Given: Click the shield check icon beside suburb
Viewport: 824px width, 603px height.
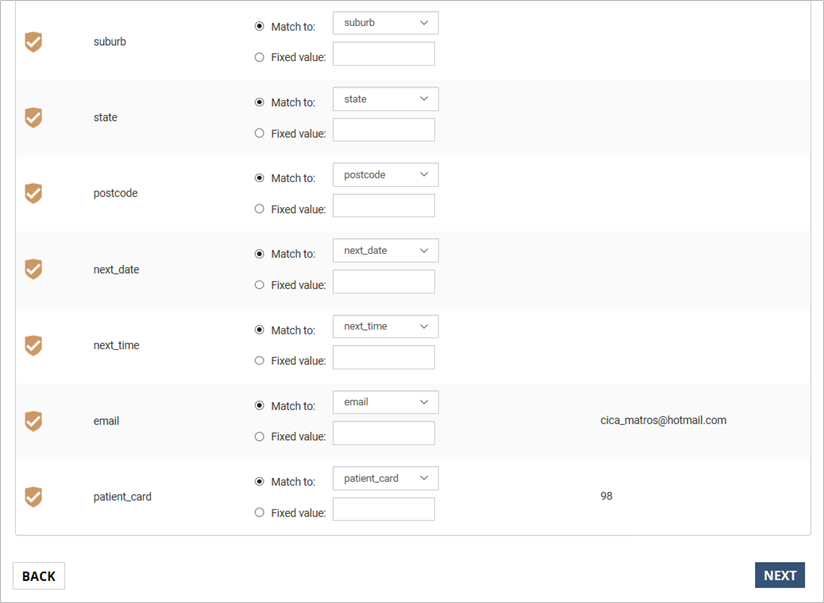Looking at the screenshot, I should tap(34, 42).
